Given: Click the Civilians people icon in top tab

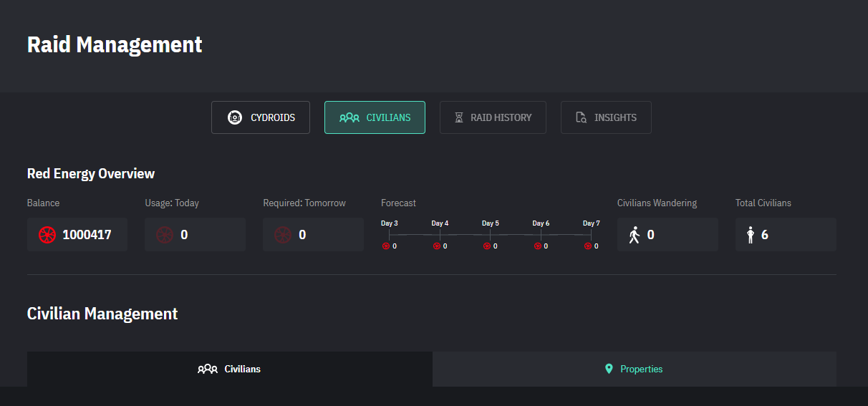Looking at the screenshot, I should click(x=349, y=117).
